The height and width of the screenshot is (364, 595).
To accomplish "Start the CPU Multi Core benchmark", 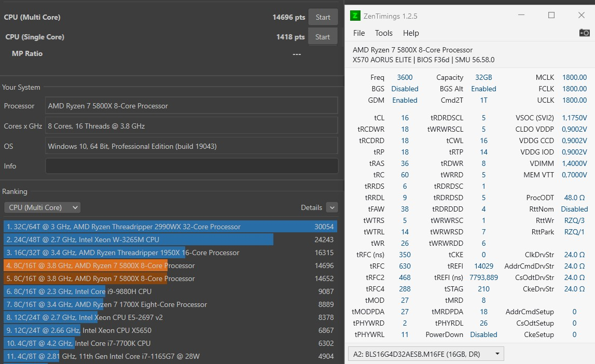I will tap(323, 17).
